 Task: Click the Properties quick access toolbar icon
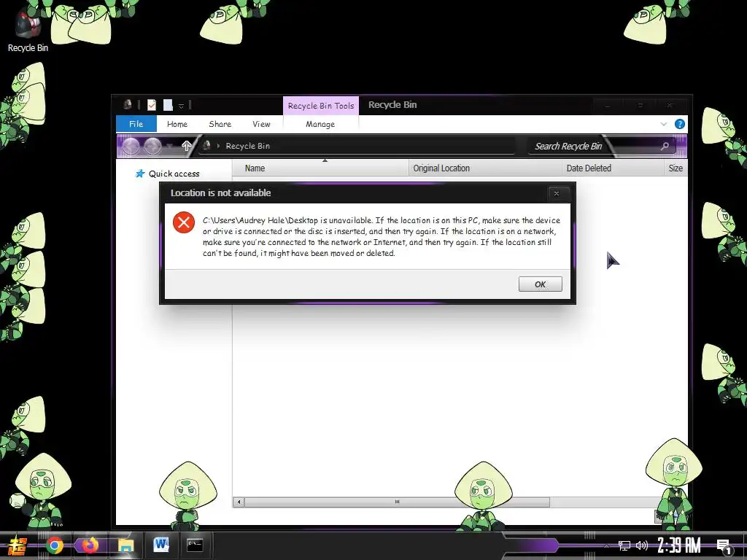(152, 105)
